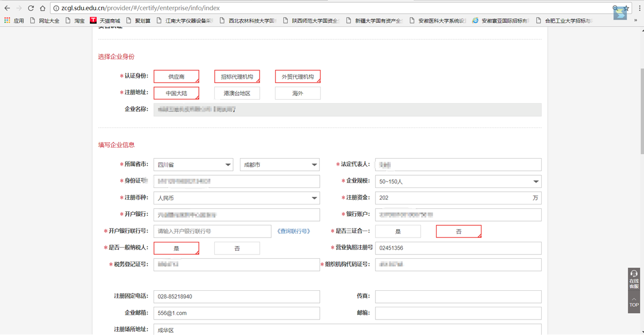Click the 传真 fax input field
Image resolution: width=644 pixels, height=335 pixels.
tap(458, 297)
